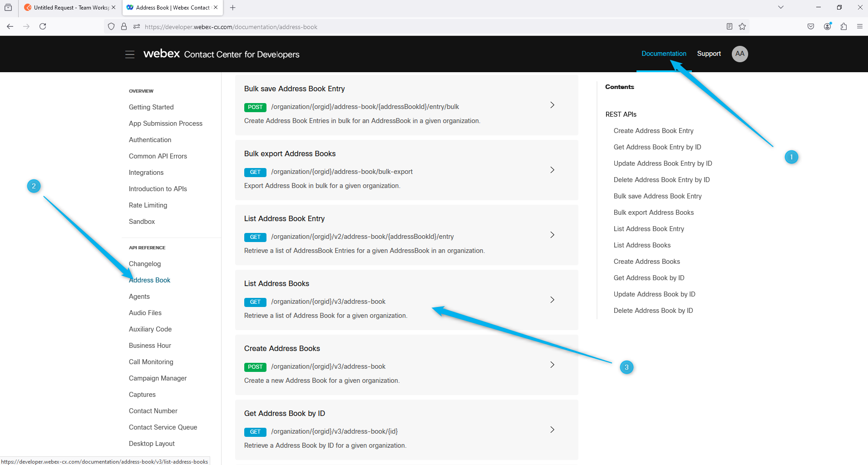This screenshot has width=868, height=465.
Task: Expand Bulk export Address Books chevron
Action: pyautogui.click(x=552, y=170)
